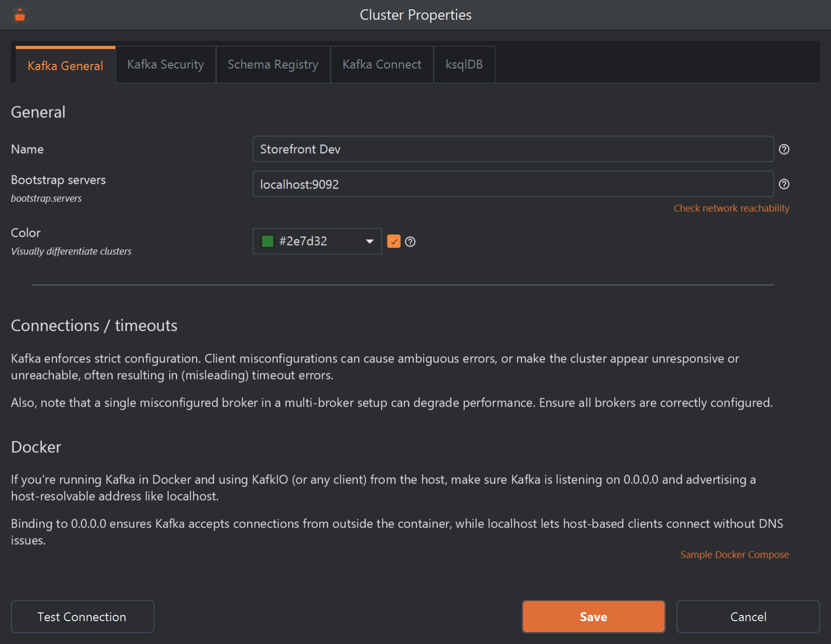Save the cluster properties
This screenshot has width=831, height=644.
[594, 616]
